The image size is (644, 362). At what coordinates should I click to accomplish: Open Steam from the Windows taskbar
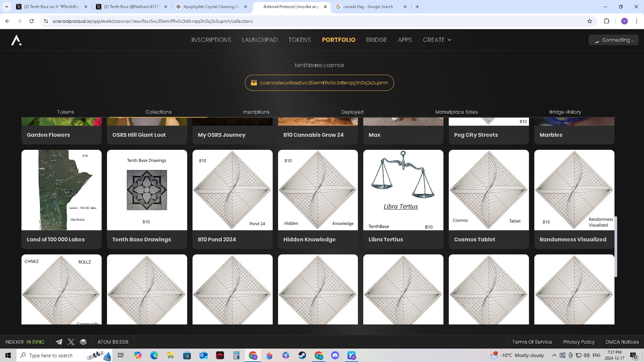point(302,355)
